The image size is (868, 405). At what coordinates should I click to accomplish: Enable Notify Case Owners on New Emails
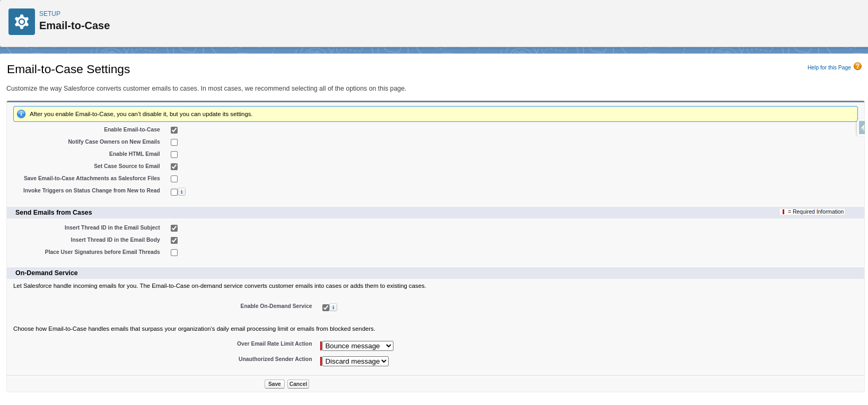coord(174,142)
